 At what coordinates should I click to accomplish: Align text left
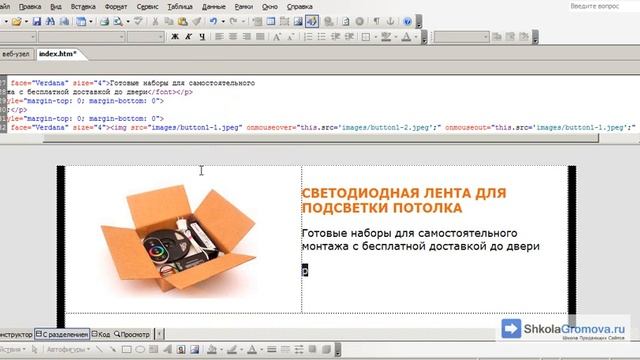pyautogui.click(x=219, y=37)
